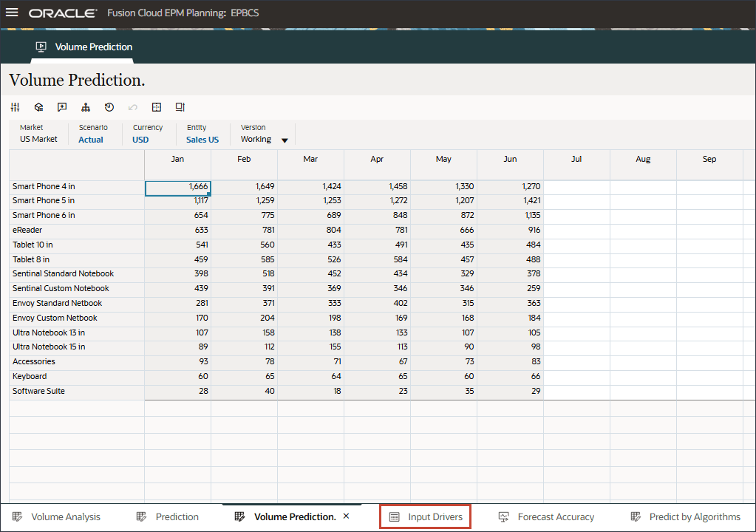
Task: Click the grayed-out undo arrow icon
Action: point(133,107)
